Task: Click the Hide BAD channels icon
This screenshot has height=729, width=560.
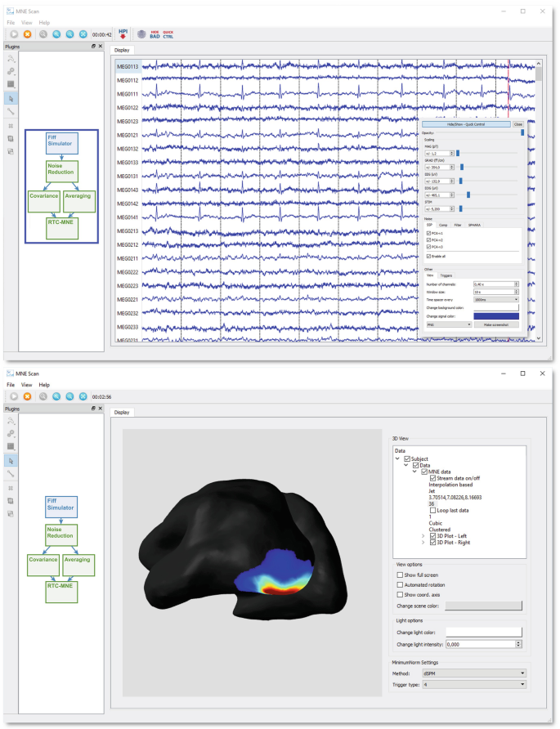Action: 155,34
